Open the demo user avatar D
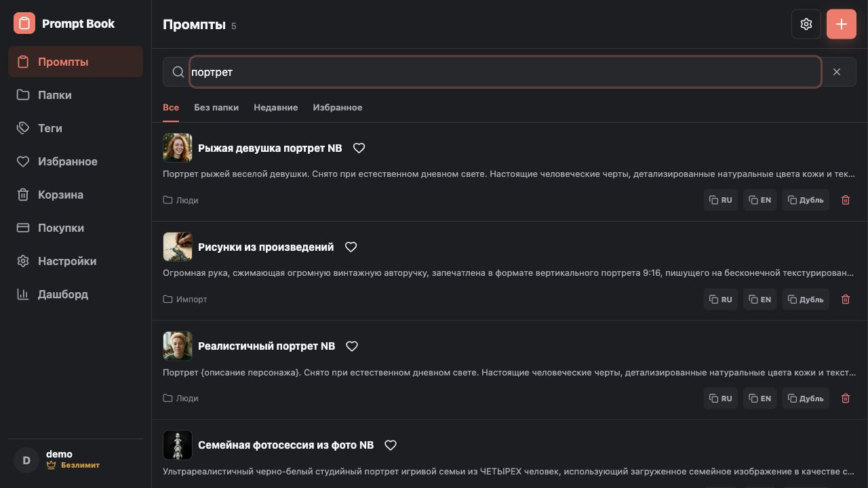Screen dimensions: 868x488 click(26, 460)
